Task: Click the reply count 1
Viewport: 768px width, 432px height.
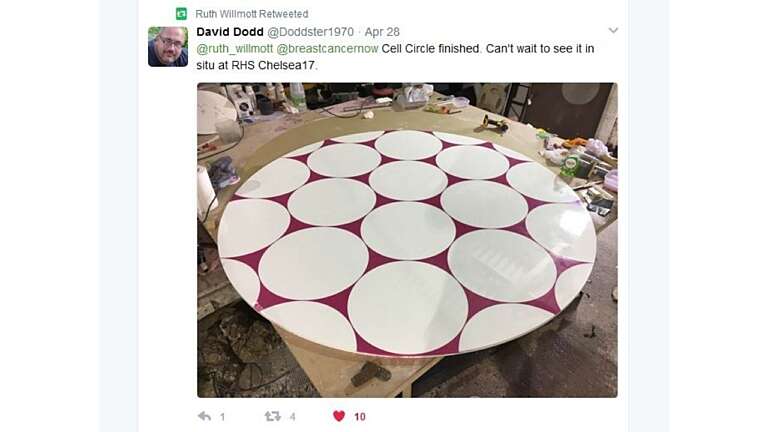Action: pos(222,417)
